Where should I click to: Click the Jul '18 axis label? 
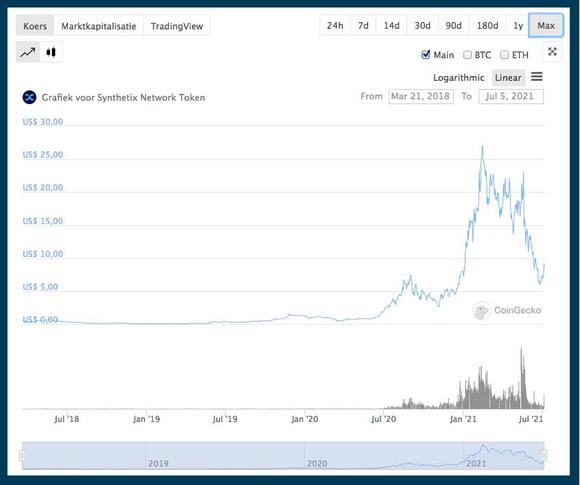(67, 419)
